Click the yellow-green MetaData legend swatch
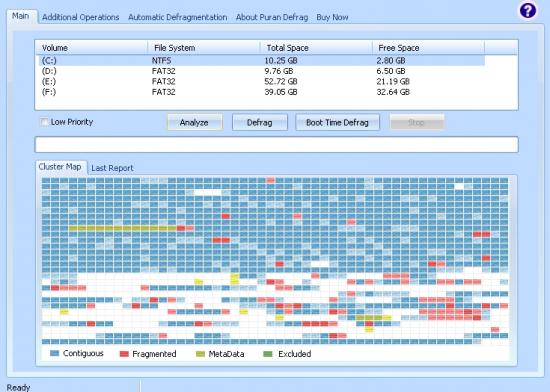Image resolution: width=550 pixels, height=392 pixels. click(x=200, y=354)
